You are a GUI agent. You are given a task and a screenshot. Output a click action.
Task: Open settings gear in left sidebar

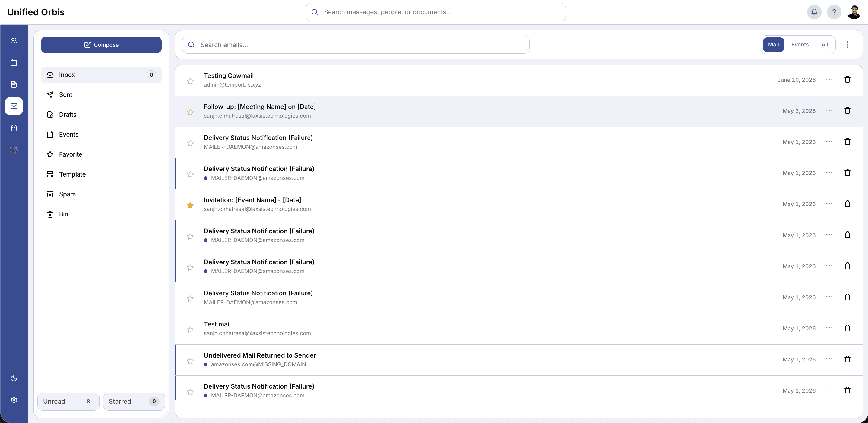point(14,400)
